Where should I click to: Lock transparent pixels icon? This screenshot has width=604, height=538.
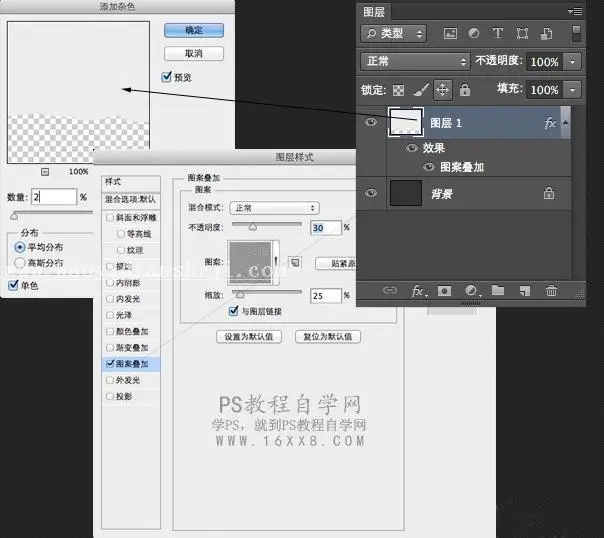[398, 90]
